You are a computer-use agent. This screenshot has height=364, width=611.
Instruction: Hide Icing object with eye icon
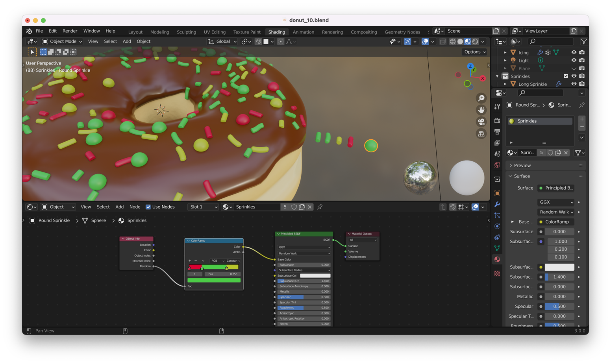coord(574,52)
